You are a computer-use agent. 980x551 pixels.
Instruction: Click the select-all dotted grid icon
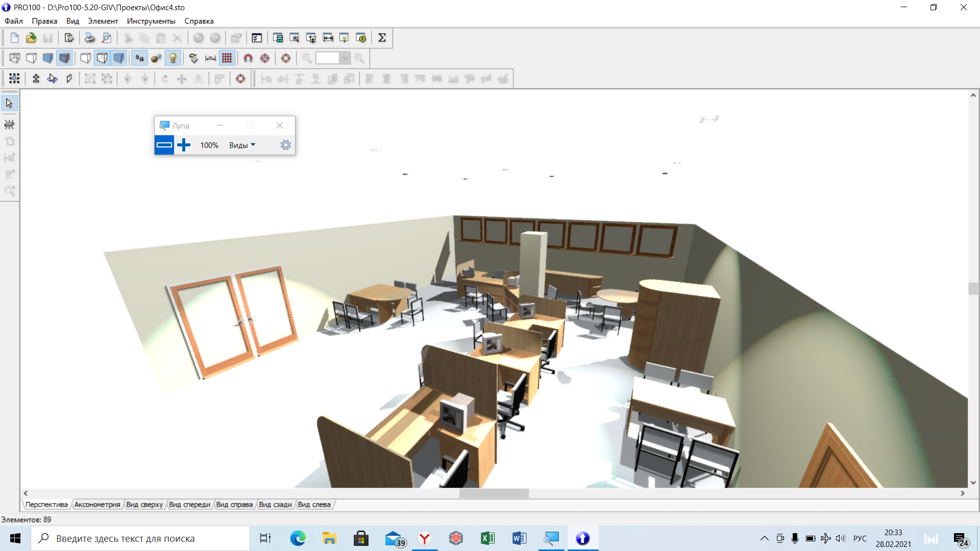tap(14, 79)
